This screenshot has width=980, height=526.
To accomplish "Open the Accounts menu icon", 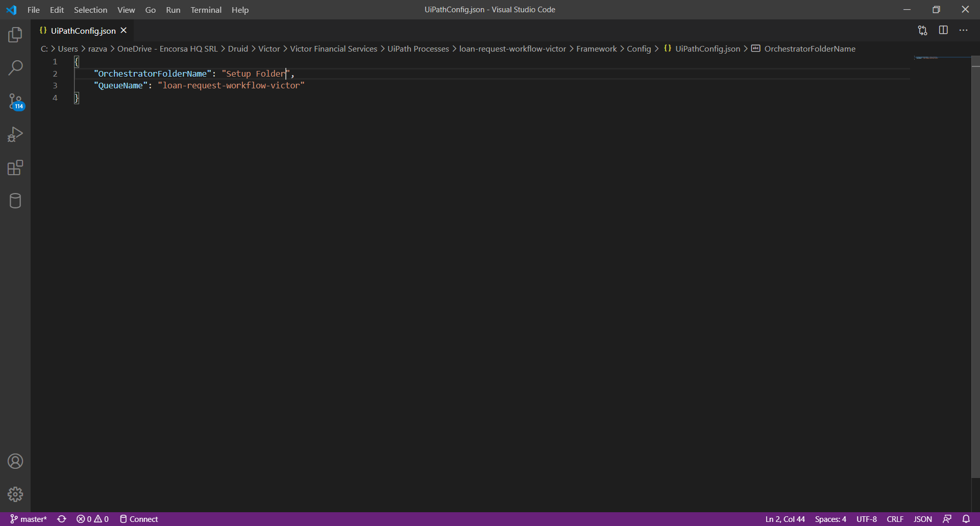I will (15, 461).
